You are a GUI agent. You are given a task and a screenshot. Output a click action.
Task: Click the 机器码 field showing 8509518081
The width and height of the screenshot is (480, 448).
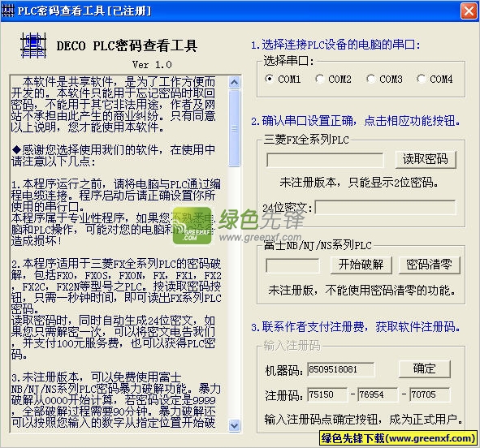tap(341, 369)
